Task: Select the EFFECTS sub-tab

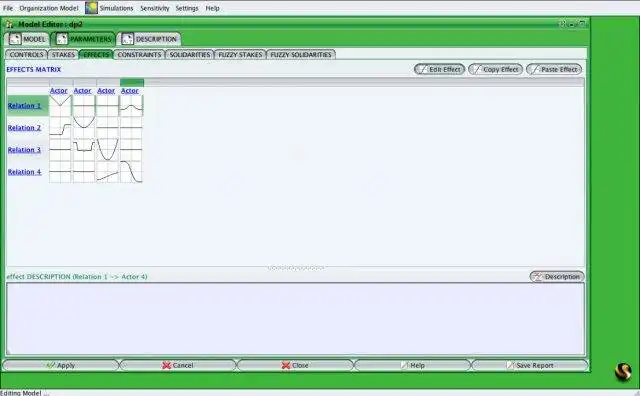Action: click(96, 55)
